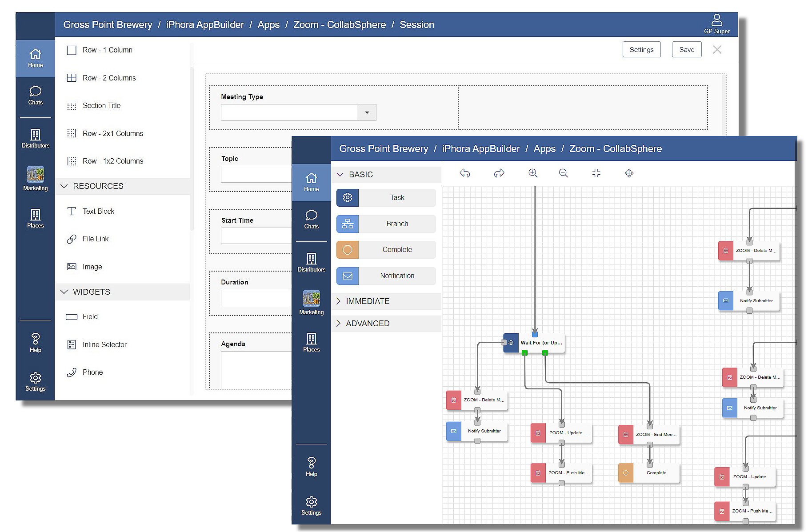Expand the IMMEDIATE section
Image resolution: width=812 pixels, height=532 pixels.
(367, 301)
